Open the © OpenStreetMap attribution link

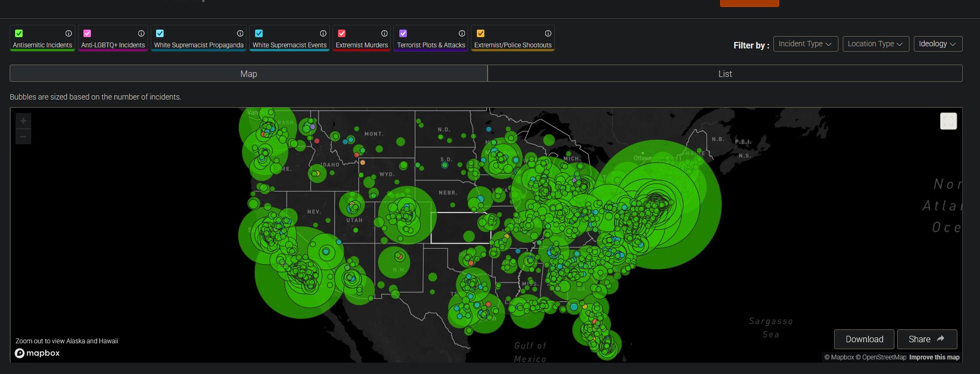[x=881, y=357]
